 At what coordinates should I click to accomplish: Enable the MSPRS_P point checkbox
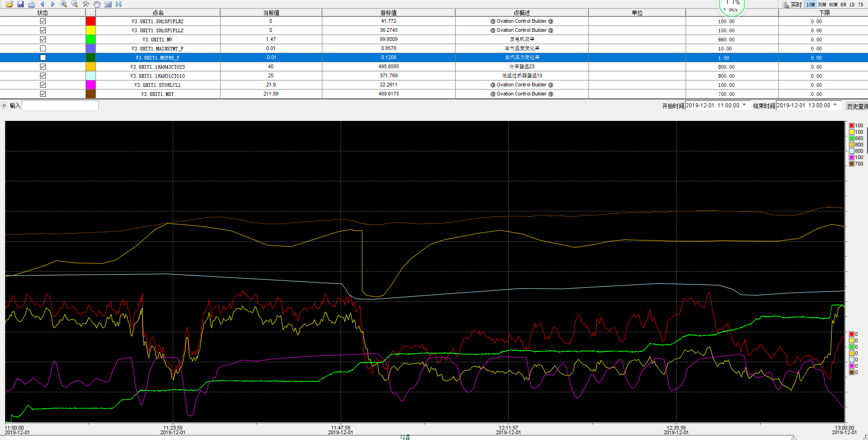tap(43, 58)
